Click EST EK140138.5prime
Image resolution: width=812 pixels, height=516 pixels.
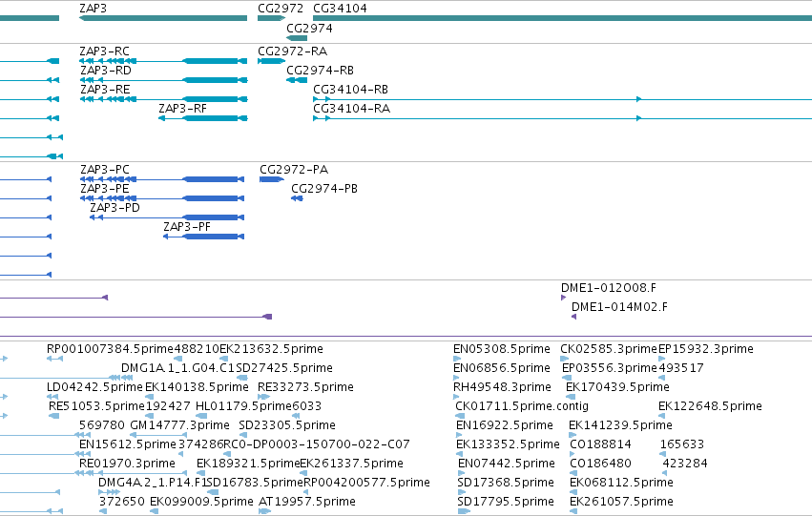coord(197,387)
